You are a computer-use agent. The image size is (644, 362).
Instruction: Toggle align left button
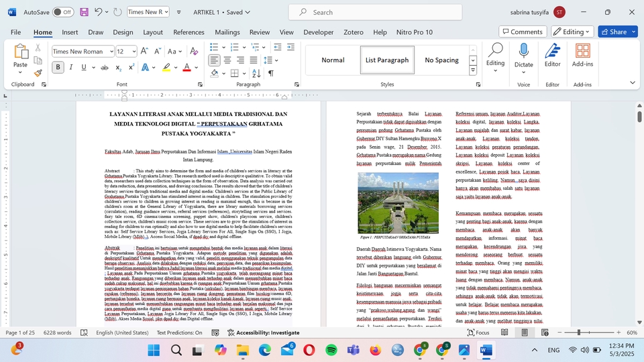(x=214, y=60)
